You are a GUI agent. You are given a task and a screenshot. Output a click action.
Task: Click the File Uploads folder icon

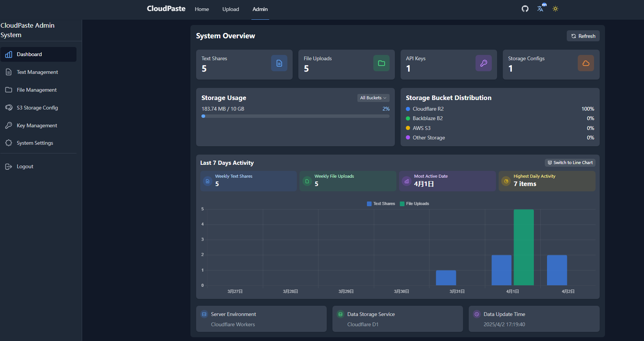(381, 63)
